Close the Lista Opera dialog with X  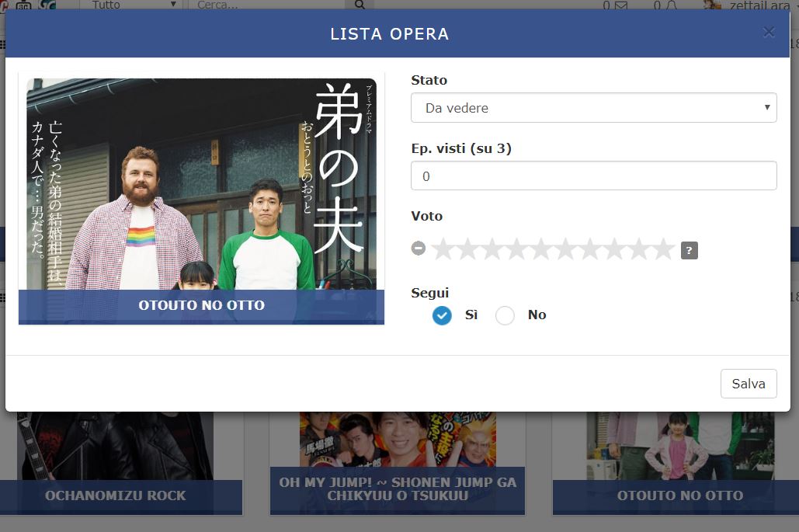[x=769, y=33]
